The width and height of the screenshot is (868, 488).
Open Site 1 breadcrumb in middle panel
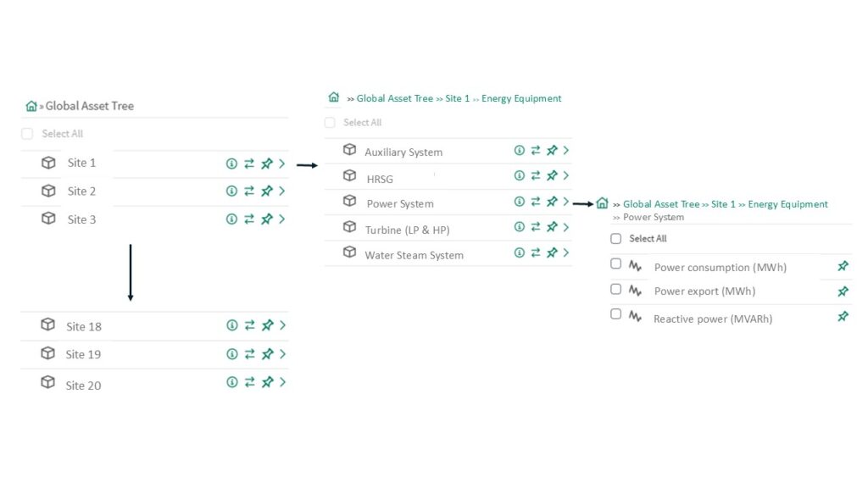pyautogui.click(x=457, y=98)
